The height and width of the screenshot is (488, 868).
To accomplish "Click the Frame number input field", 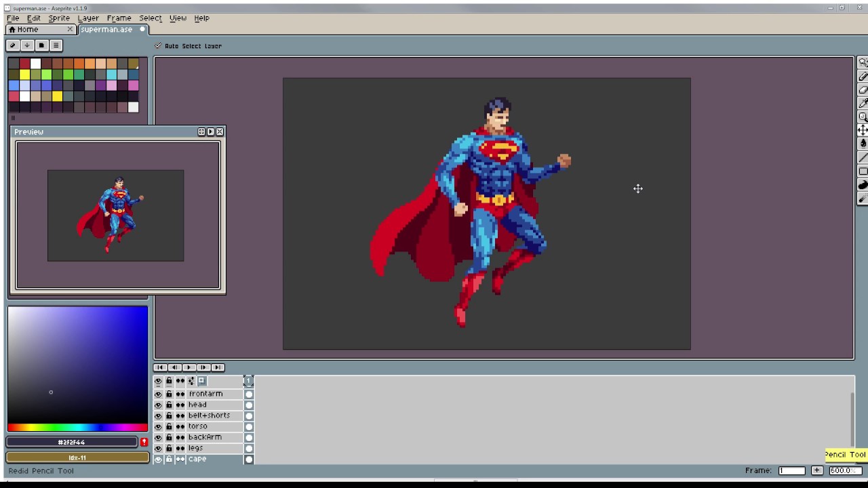I will (791, 470).
